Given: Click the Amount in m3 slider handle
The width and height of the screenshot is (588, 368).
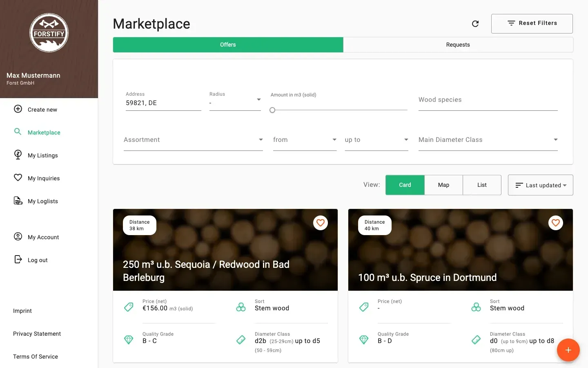Looking at the screenshot, I should tap(272, 110).
